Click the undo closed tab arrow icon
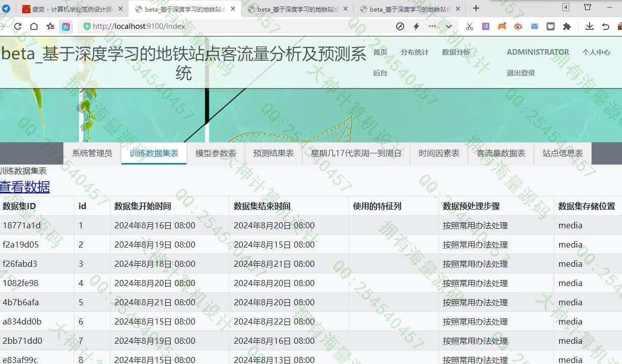Screen dimensions: 622x364 click(x=606, y=26)
